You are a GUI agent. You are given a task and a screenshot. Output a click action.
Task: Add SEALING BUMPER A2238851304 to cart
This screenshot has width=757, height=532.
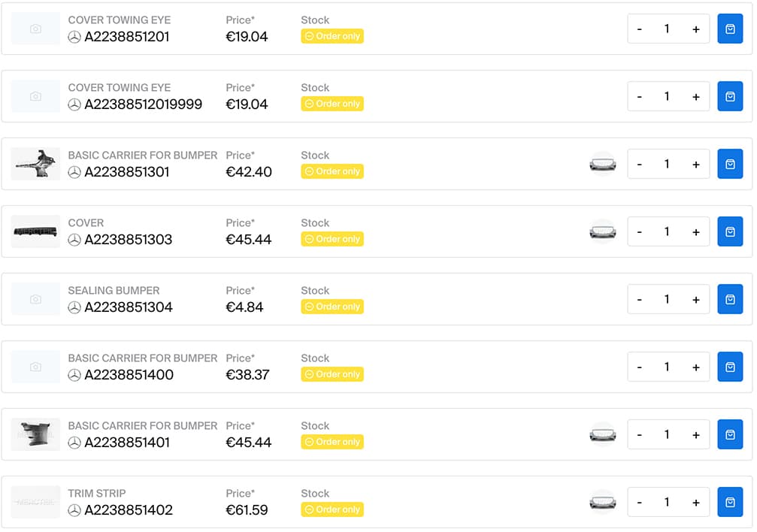[729, 299]
